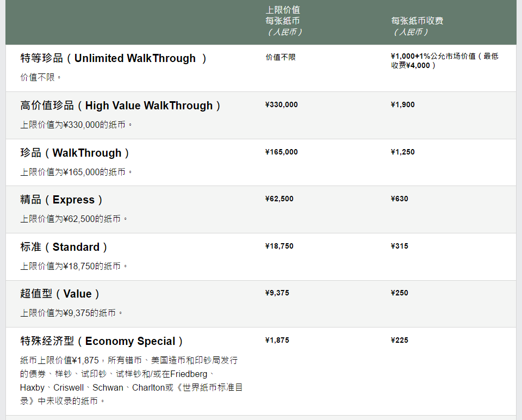The image size is (522, 420).
Task: Select the bold 价值不限 limit cell
Action: pos(281,57)
